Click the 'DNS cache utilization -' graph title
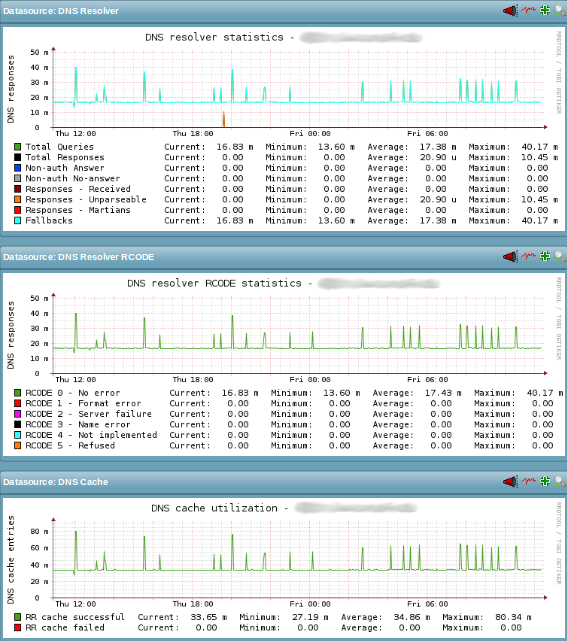This screenshot has height=641, width=567. coord(220,508)
